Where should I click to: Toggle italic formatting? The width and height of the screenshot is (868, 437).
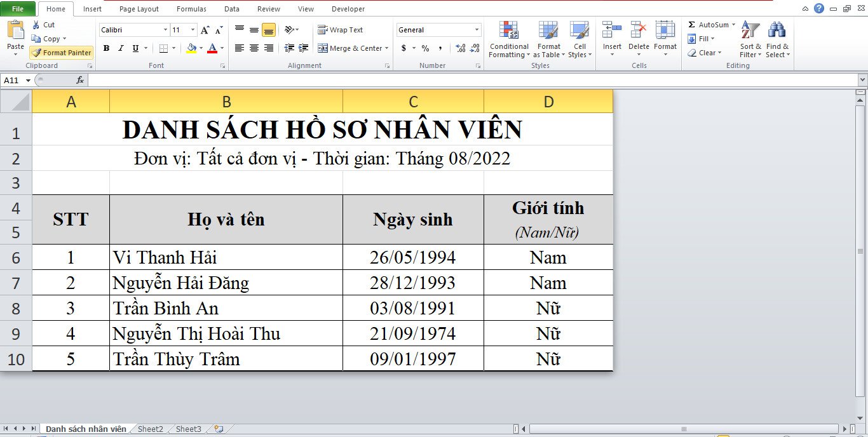[120, 48]
